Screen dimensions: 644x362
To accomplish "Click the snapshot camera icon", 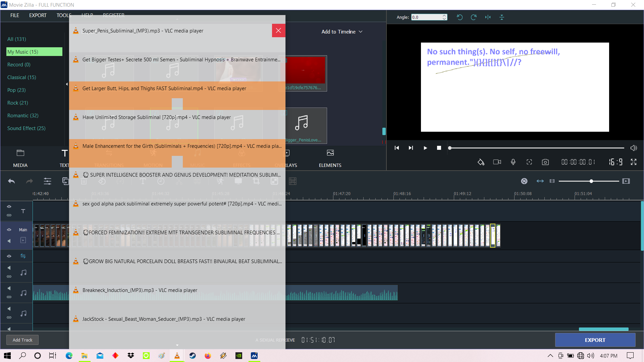I will pos(545,162).
